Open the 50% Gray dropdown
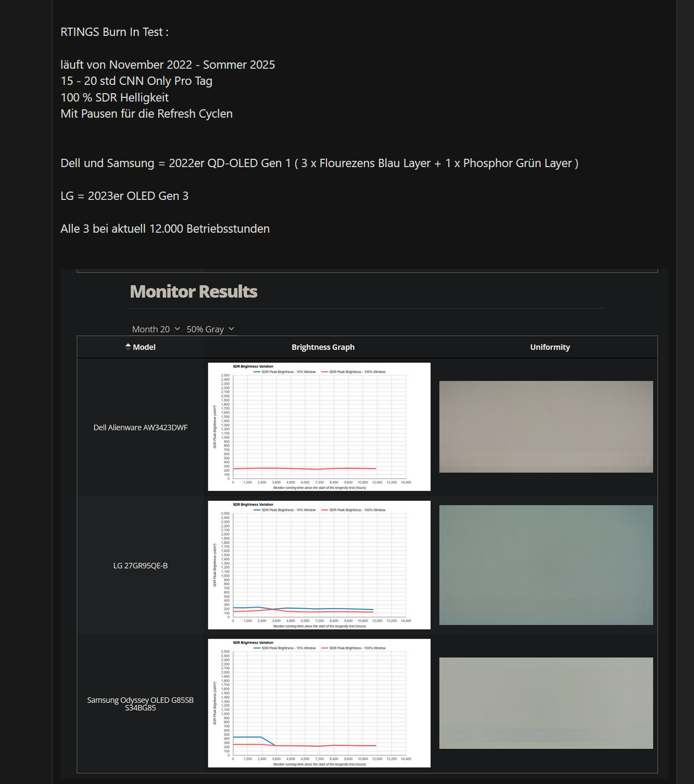 (x=209, y=328)
